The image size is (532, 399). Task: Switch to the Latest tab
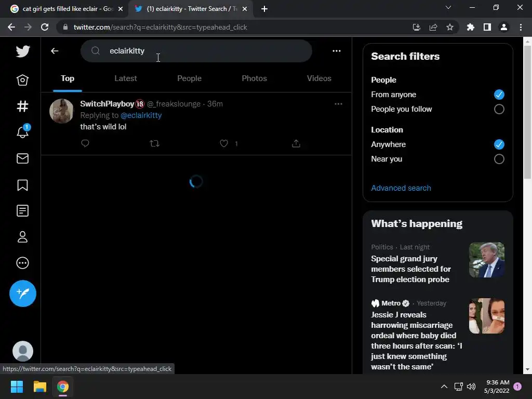pyautogui.click(x=126, y=78)
